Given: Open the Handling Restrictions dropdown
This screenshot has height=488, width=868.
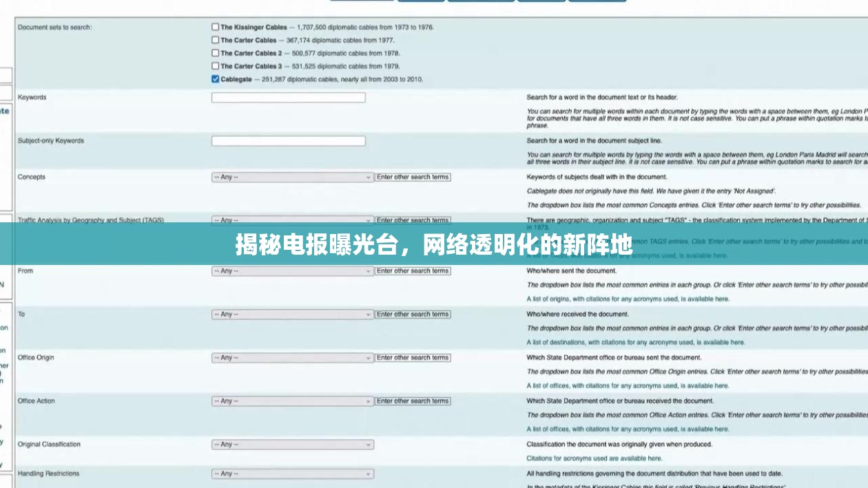Looking at the screenshot, I should tap(292, 474).
